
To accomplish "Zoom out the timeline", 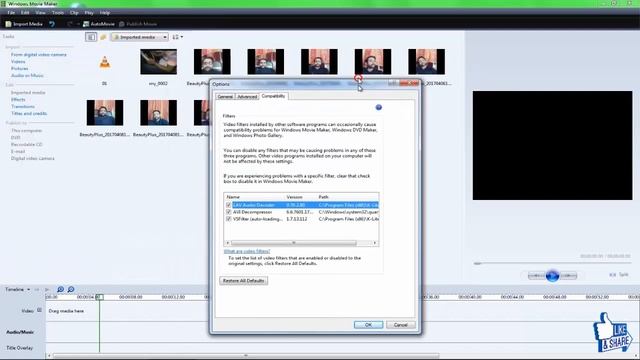I will click(x=71, y=289).
